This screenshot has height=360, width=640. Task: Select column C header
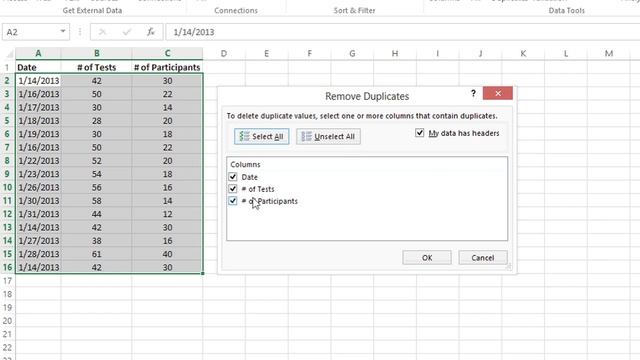click(x=167, y=53)
